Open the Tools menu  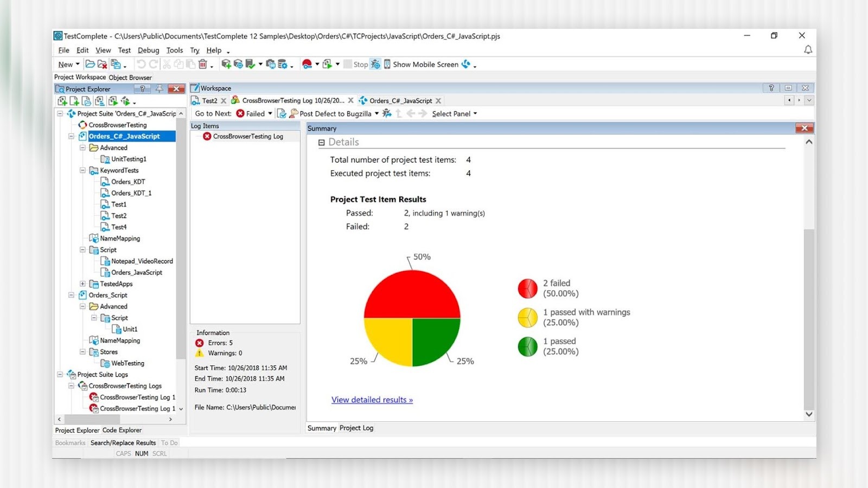(x=174, y=50)
